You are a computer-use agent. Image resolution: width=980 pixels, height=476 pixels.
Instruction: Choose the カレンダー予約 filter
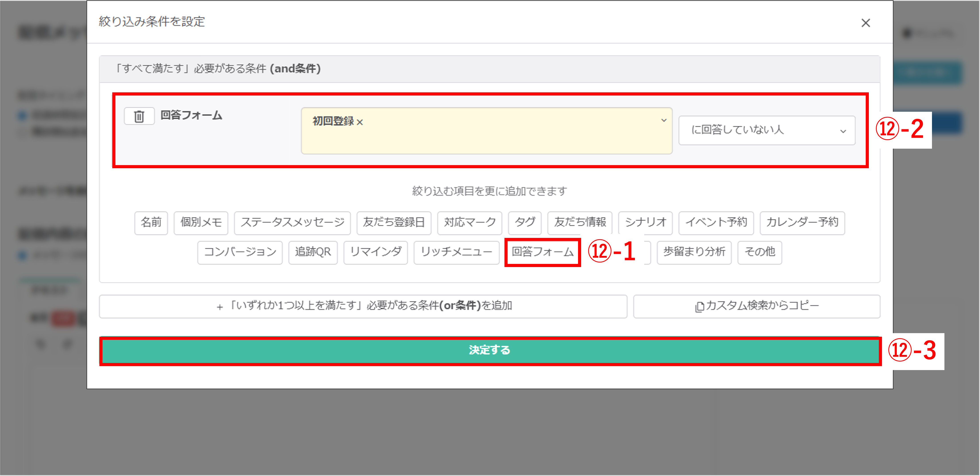tap(802, 222)
